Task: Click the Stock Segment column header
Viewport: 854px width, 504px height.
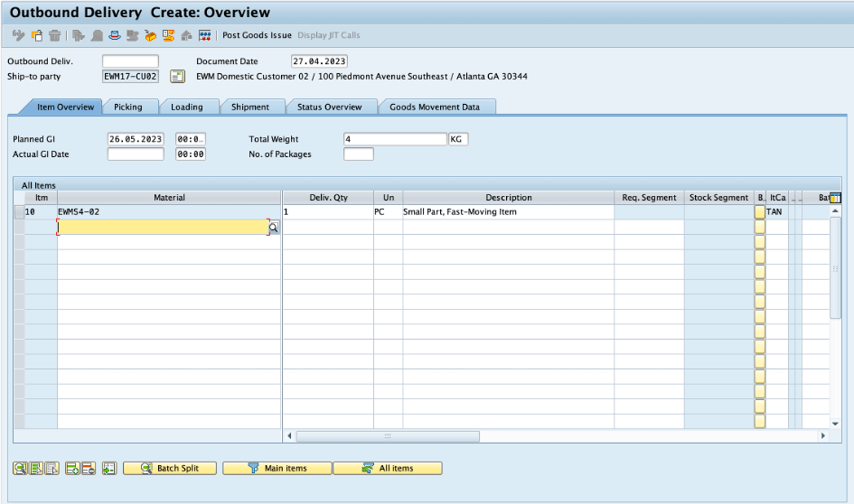Action: [x=718, y=198]
